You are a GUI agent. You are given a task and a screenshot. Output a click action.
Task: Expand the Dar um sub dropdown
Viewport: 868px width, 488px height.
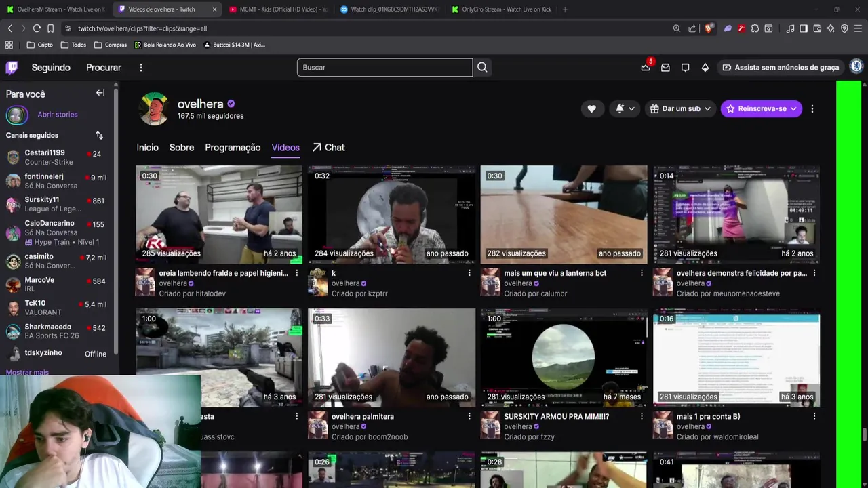680,108
